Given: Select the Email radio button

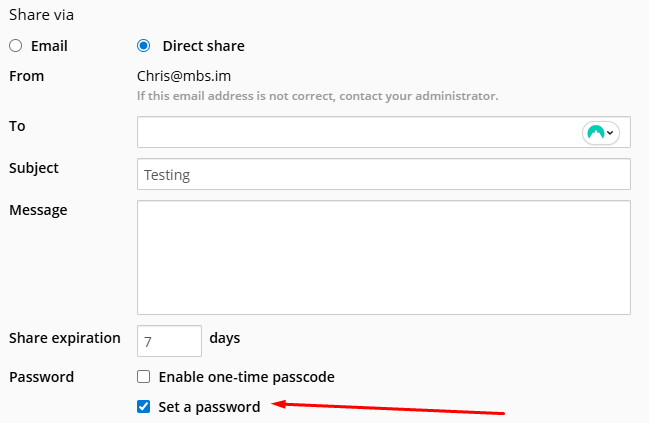Looking at the screenshot, I should 16,46.
